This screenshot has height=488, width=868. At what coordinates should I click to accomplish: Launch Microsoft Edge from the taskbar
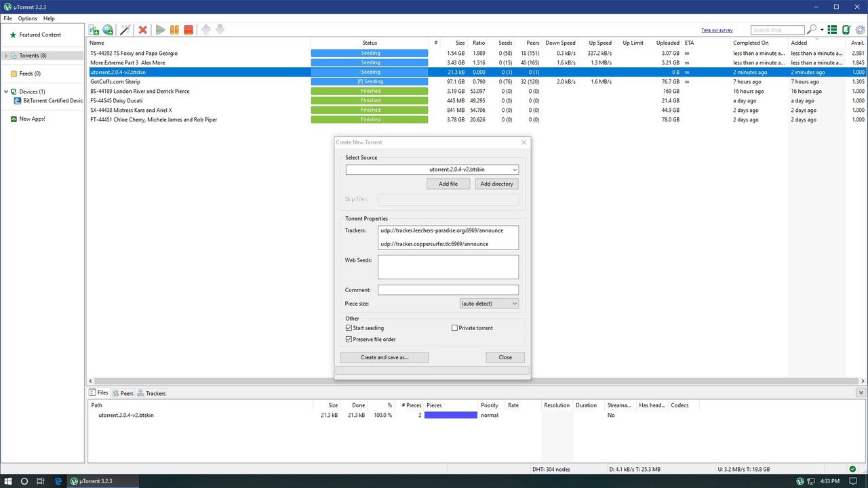[58, 481]
